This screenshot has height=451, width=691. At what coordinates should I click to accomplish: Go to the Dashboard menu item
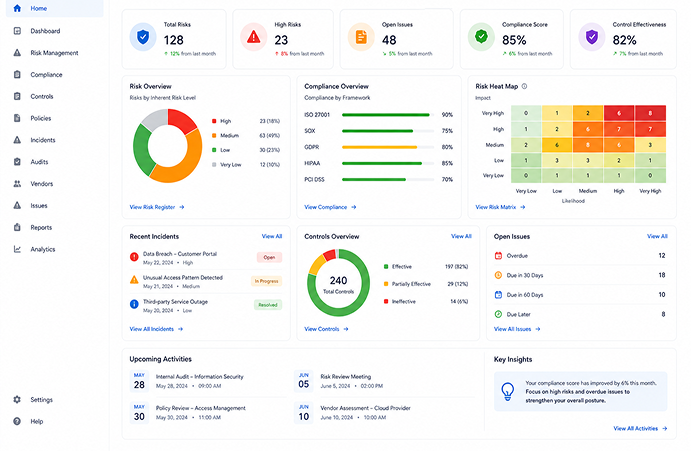click(x=45, y=31)
